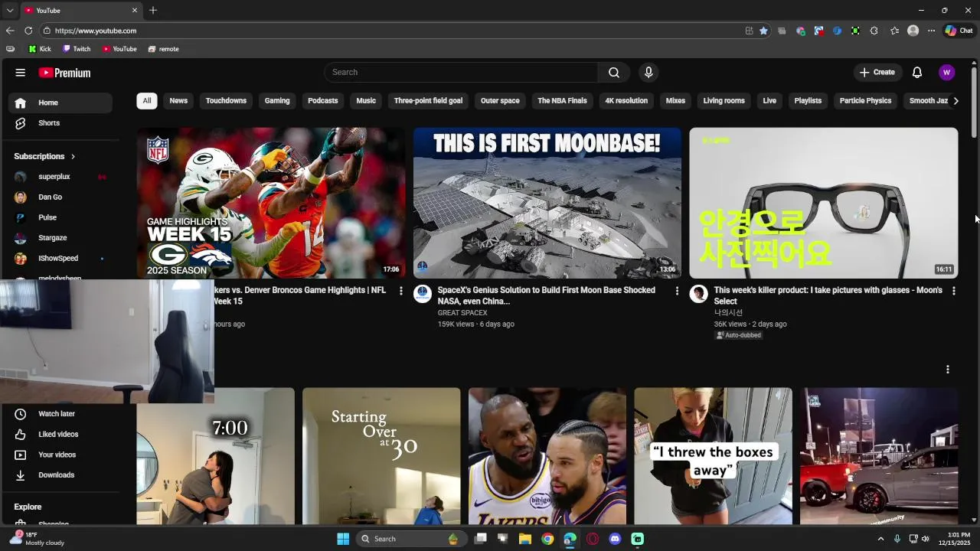Select the Mixes chip

tap(675, 101)
